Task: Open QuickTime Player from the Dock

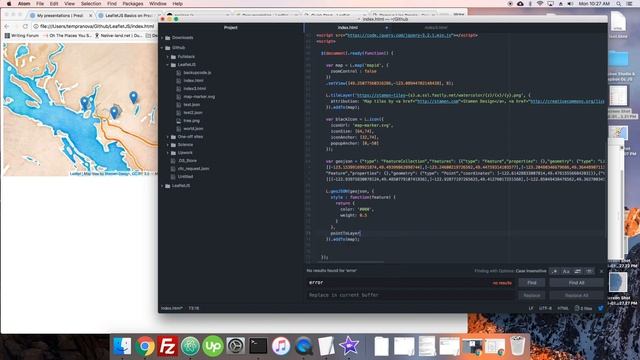Action: click(x=304, y=346)
